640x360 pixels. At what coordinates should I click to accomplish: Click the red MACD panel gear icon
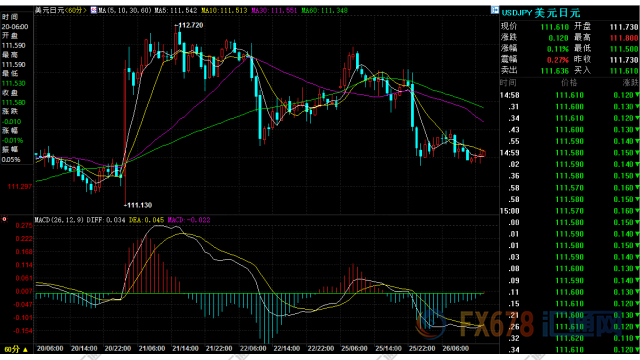(x=4, y=219)
